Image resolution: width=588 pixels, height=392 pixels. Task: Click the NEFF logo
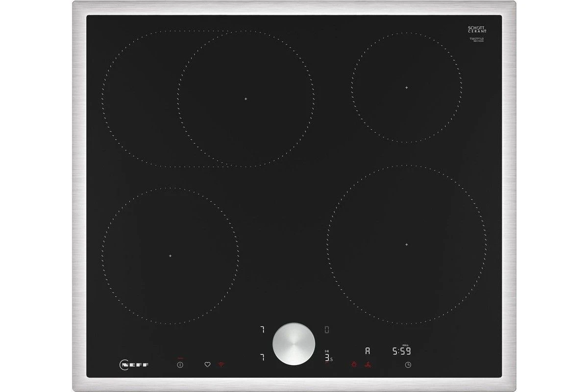point(134,365)
